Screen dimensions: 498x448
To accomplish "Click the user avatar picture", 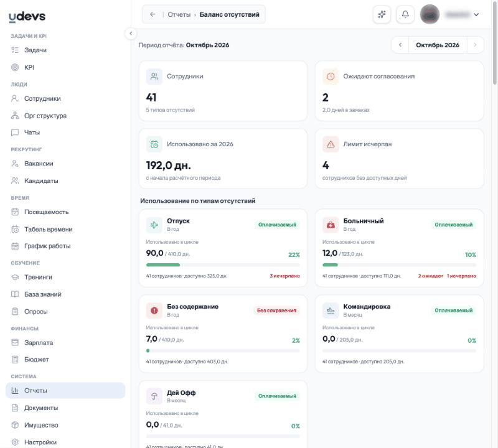I will point(430,14).
